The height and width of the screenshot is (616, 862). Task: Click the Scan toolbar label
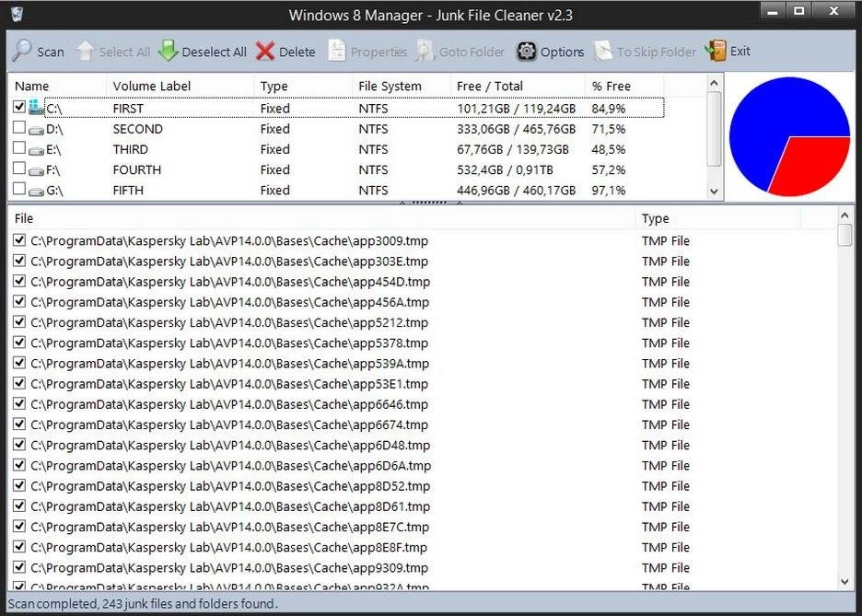(x=51, y=52)
